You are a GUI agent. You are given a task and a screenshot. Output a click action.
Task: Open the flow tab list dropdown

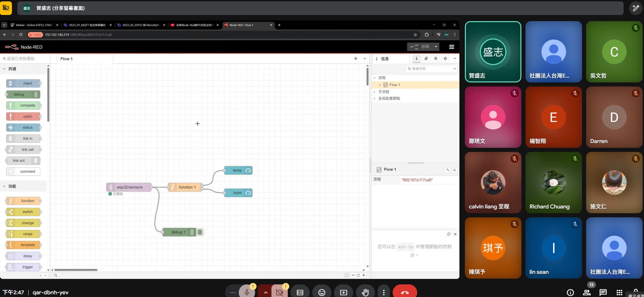[x=365, y=59]
